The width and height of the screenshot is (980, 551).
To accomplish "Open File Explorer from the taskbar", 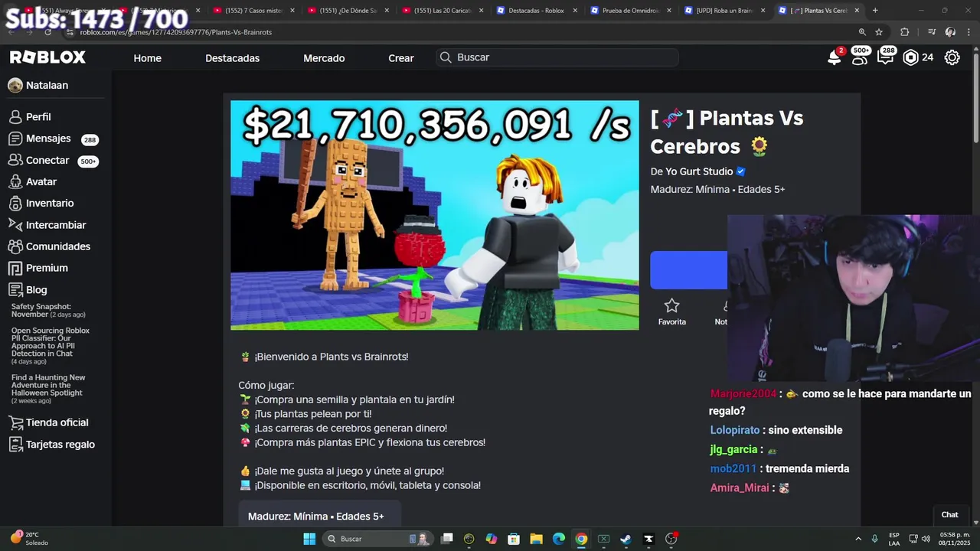I will tap(536, 539).
